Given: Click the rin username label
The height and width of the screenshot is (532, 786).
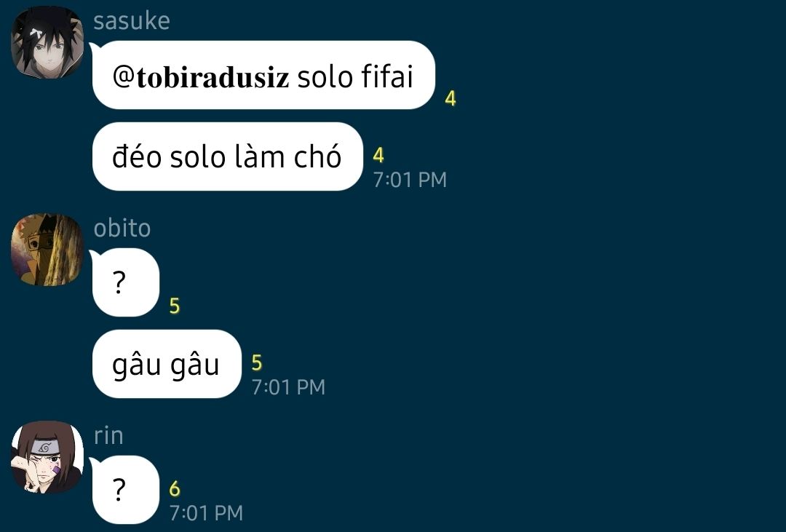Looking at the screenshot, I should tap(108, 436).
